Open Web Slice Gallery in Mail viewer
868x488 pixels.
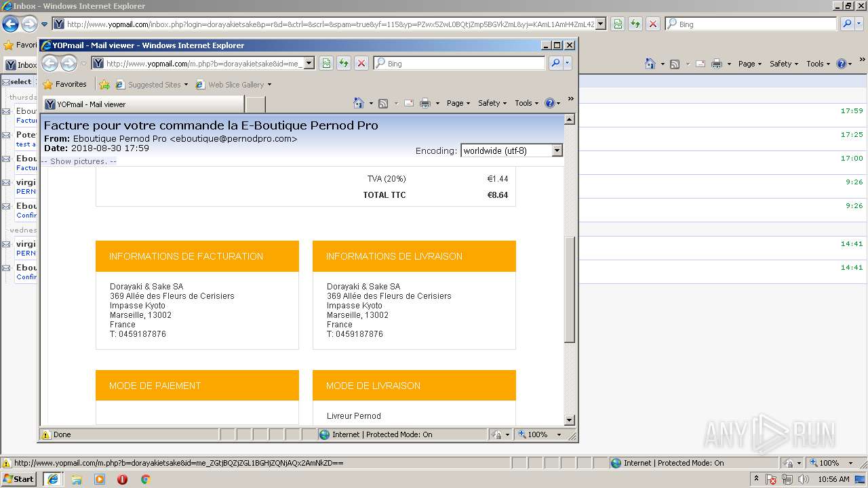pos(233,85)
